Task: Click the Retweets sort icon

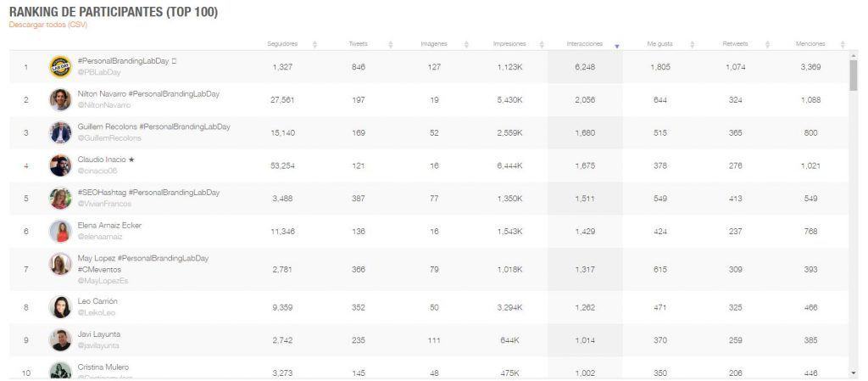Action: click(767, 44)
